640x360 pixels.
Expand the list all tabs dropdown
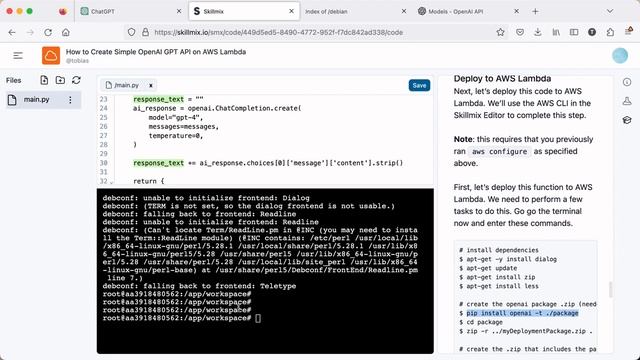tap(610, 11)
